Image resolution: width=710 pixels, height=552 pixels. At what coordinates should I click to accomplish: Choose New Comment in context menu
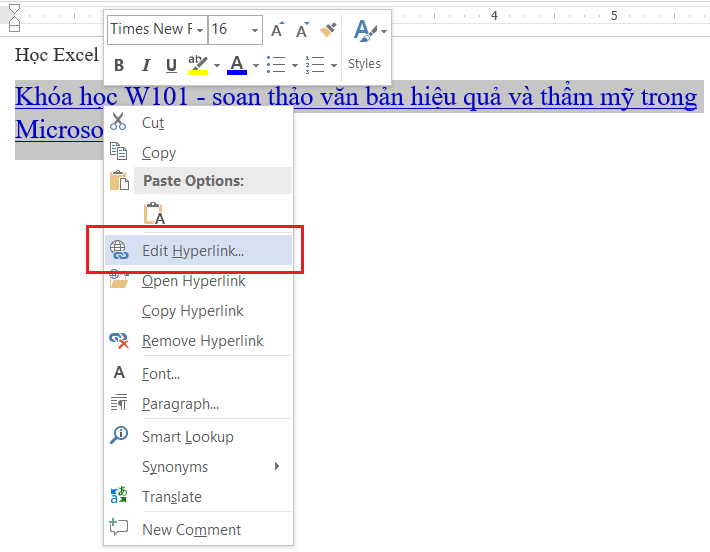pyautogui.click(x=191, y=530)
